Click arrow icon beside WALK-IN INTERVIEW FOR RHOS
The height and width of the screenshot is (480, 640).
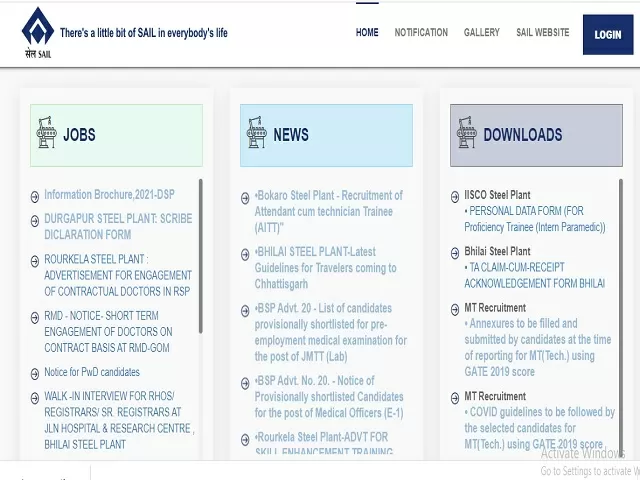35,398
